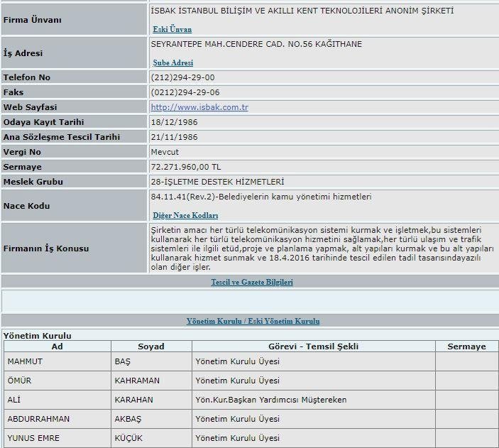Click the KAHRAMAN surname cell
The image size is (499, 448).
(137, 381)
